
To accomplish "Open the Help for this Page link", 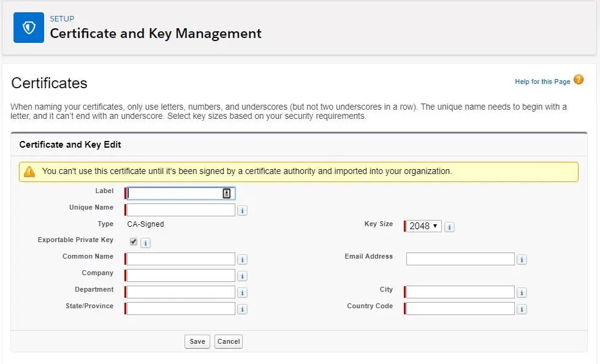I will pyautogui.click(x=542, y=82).
